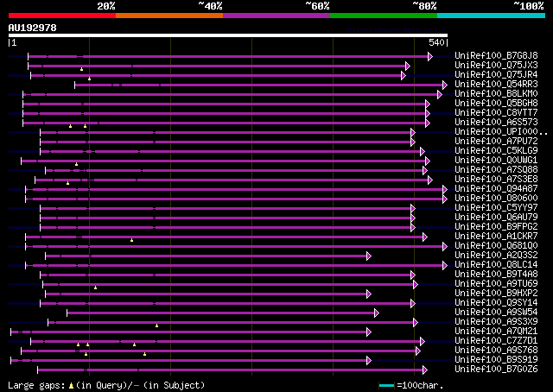Click the yellow gap marker beneath Q75JR4 bar
Image resolution: width=553 pixels, height=392 pixels.
click(x=89, y=79)
